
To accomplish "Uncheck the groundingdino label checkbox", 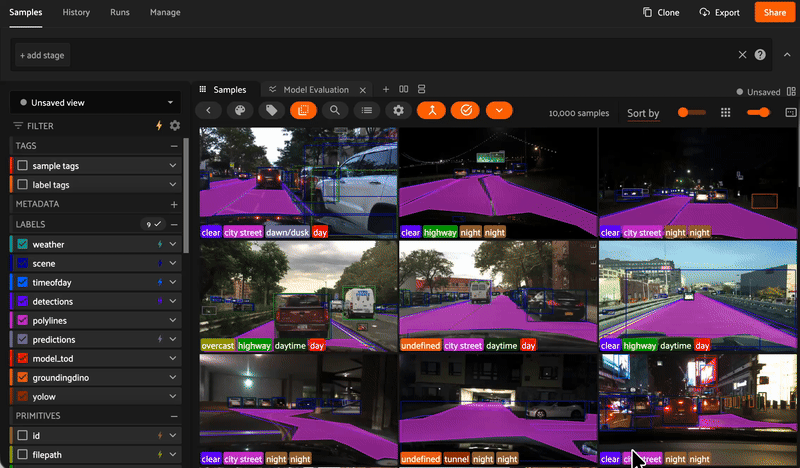I will click(x=22, y=378).
